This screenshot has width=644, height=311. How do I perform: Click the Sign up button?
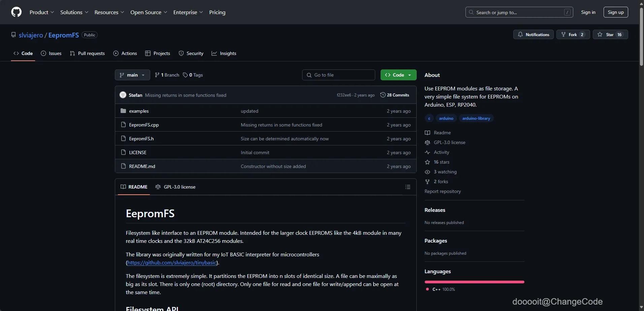(x=616, y=12)
